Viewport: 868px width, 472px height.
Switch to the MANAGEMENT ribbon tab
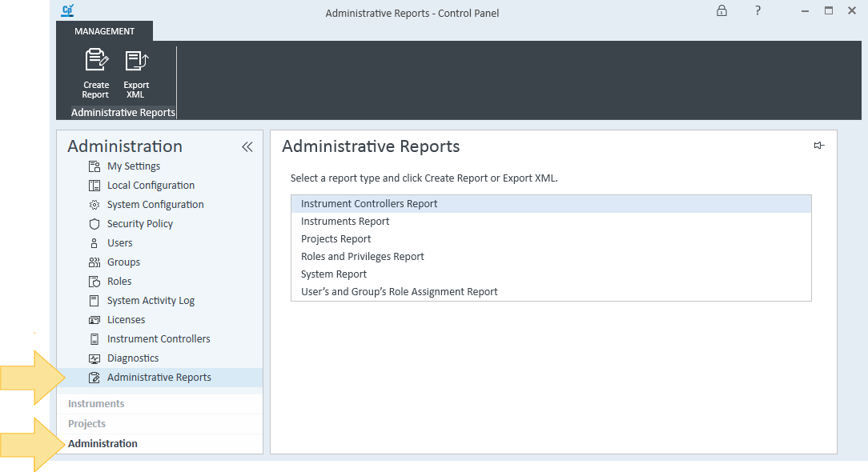tap(104, 30)
